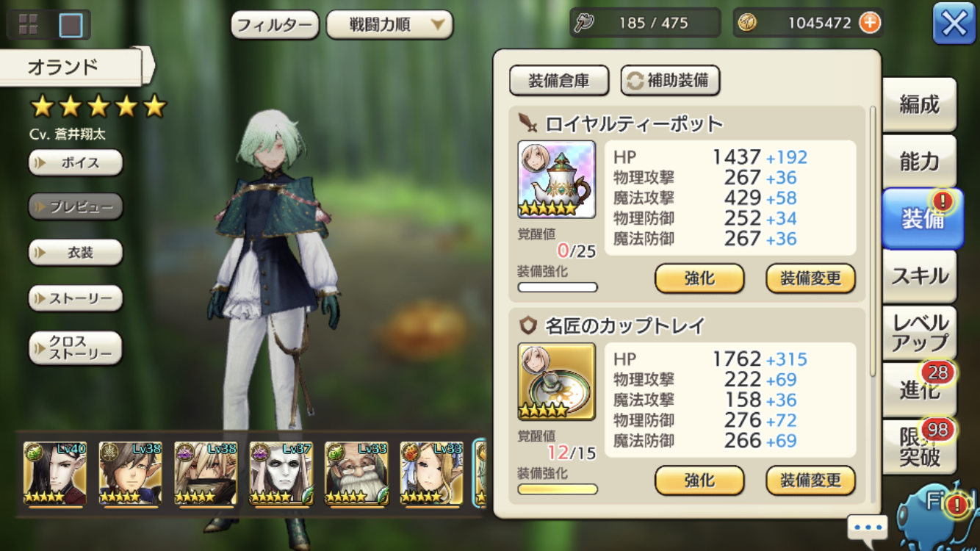Image resolution: width=980 pixels, height=551 pixels.
Task: Open the スキル tab
Action: (x=920, y=276)
